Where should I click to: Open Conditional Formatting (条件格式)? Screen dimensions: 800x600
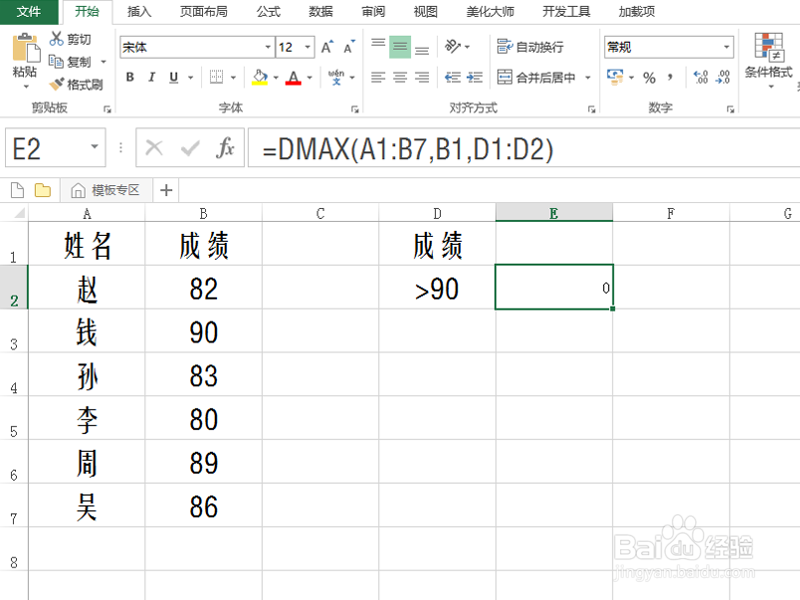(768, 60)
